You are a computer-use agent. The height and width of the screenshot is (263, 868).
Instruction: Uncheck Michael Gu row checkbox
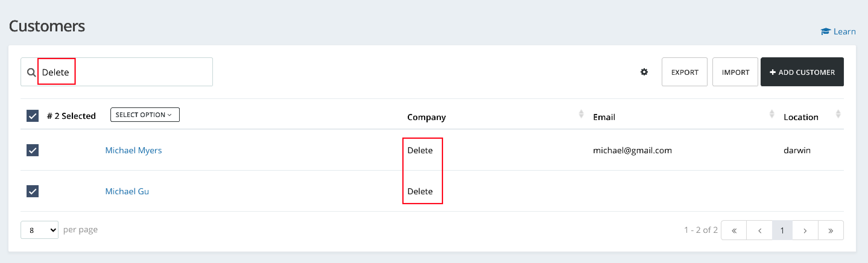click(x=33, y=191)
